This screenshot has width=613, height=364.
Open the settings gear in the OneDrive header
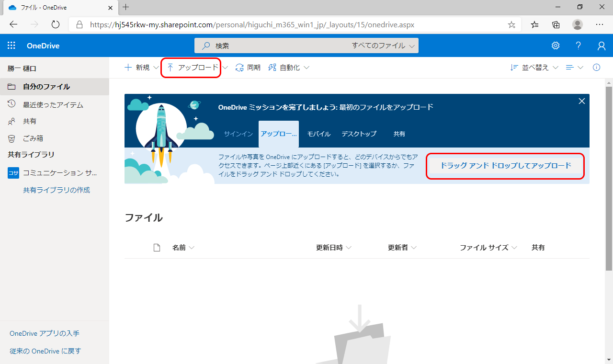[x=556, y=45]
